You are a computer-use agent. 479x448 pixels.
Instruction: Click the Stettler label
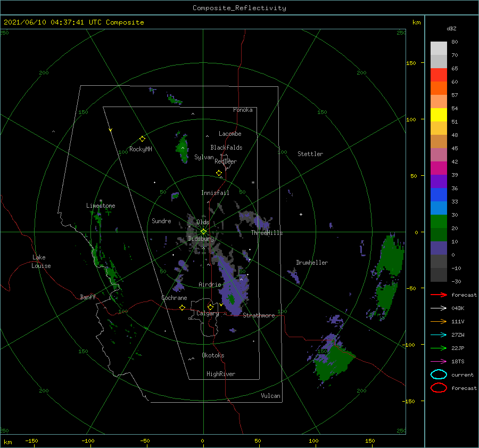point(310,154)
